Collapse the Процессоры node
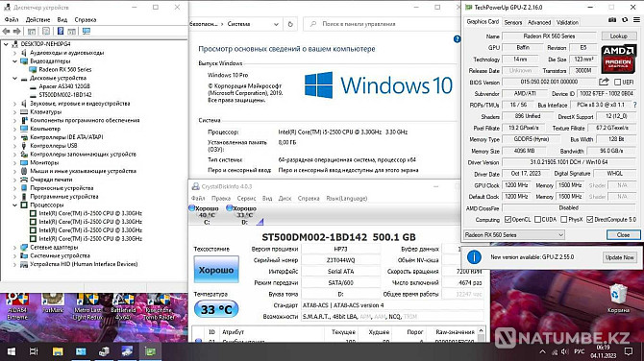The height and width of the screenshot is (361, 644). (x=14, y=205)
